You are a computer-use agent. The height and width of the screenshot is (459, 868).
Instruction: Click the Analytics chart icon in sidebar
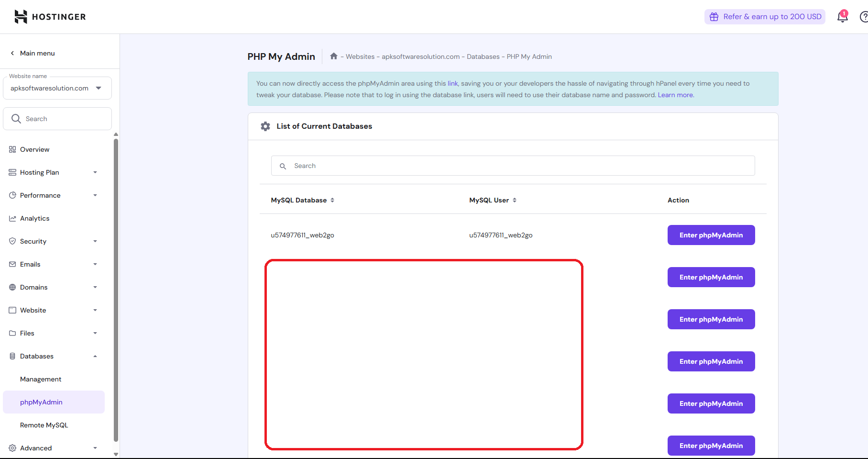pyautogui.click(x=12, y=218)
